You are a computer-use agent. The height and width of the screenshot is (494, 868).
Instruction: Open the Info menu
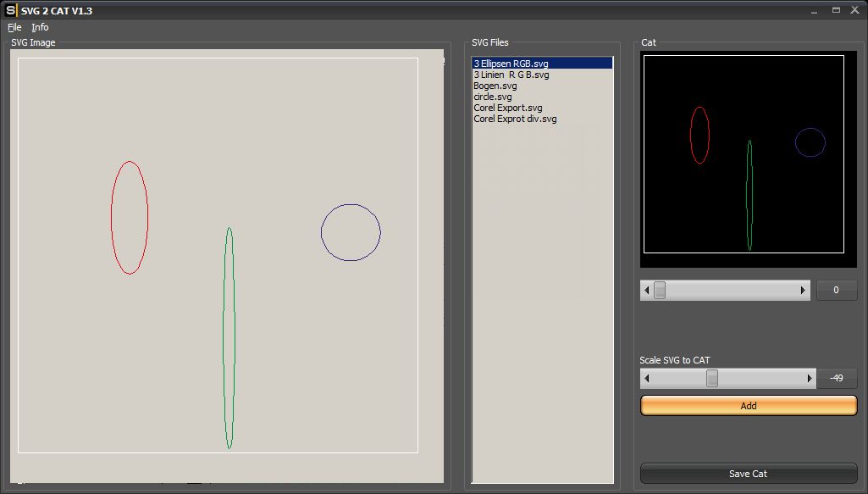pos(40,27)
